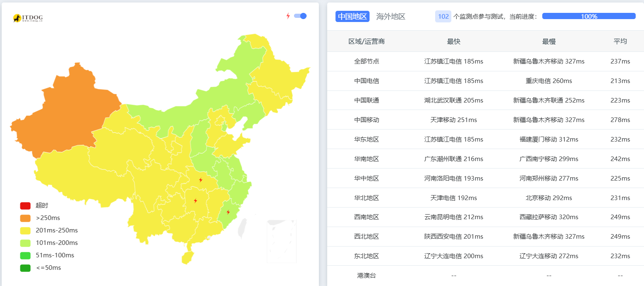Click the 100% progress bar
644x286 pixels.
tap(589, 16)
